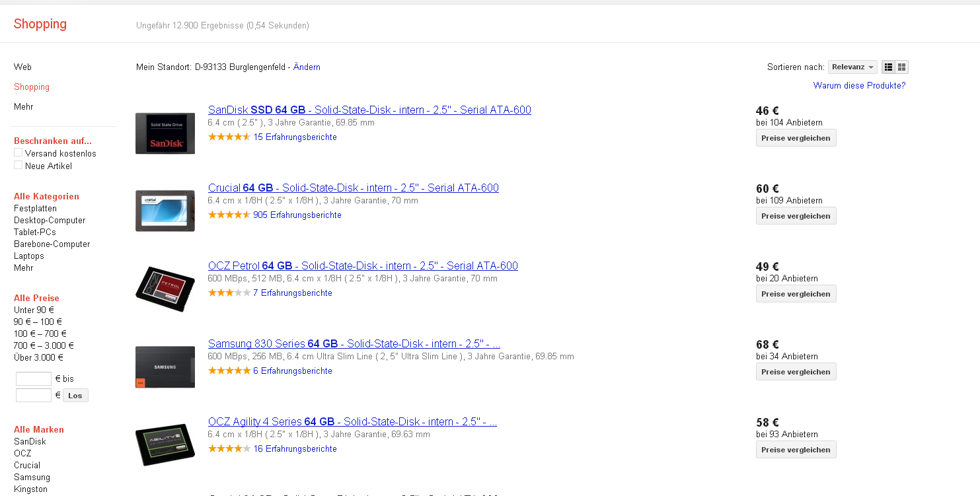
Task: Filter prices Über 3.000 €
Action: (x=38, y=357)
